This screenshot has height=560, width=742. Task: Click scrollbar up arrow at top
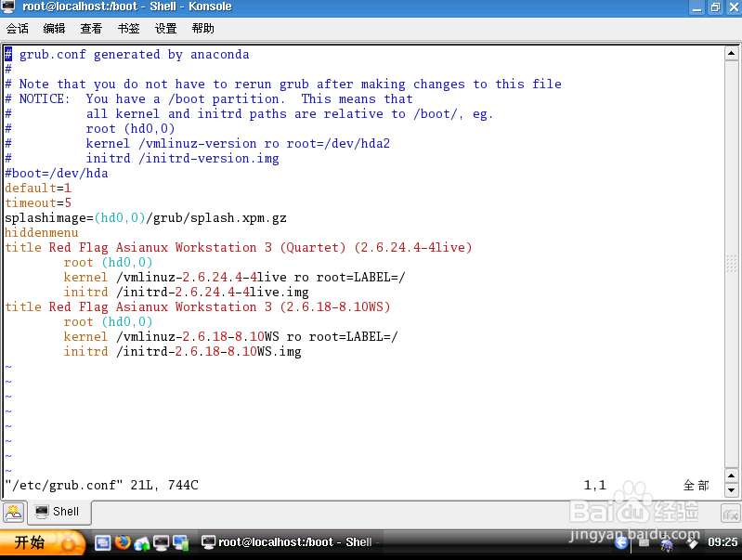pos(731,53)
